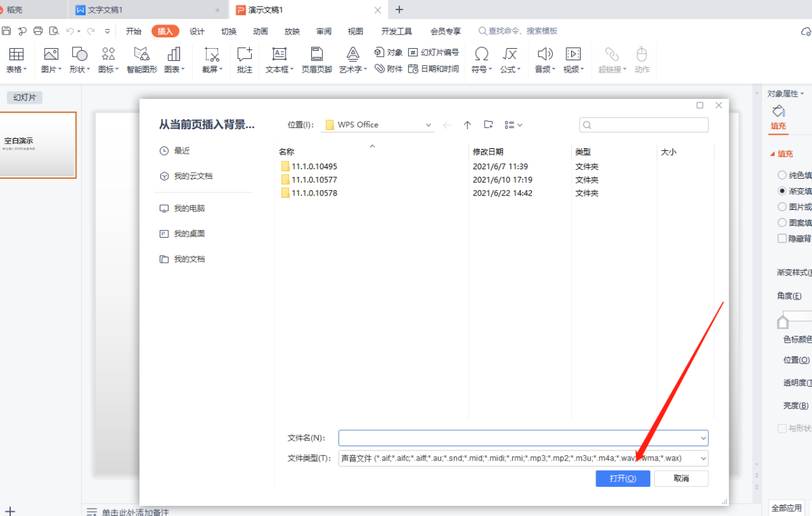Open the Picture (图片) insert icon
The width and height of the screenshot is (812, 516).
pyautogui.click(x=51, y=56)
